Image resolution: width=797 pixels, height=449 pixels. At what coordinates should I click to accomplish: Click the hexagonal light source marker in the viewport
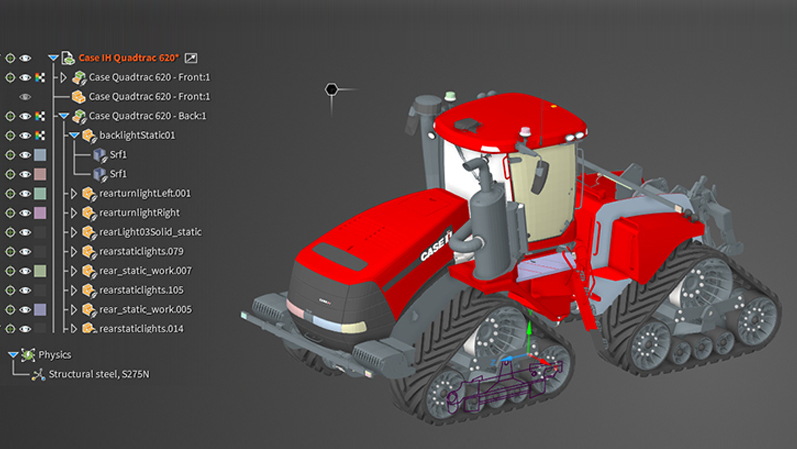tap(331, 89)
